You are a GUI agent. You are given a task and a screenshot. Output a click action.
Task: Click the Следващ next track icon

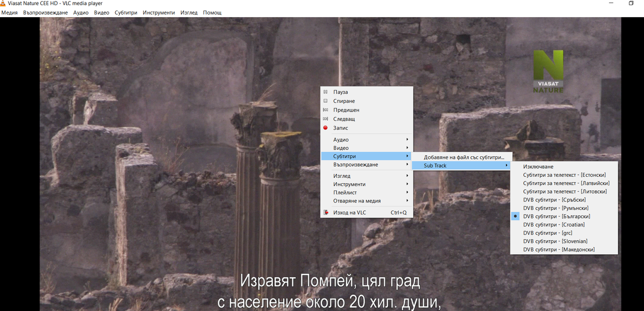(326, 119)
